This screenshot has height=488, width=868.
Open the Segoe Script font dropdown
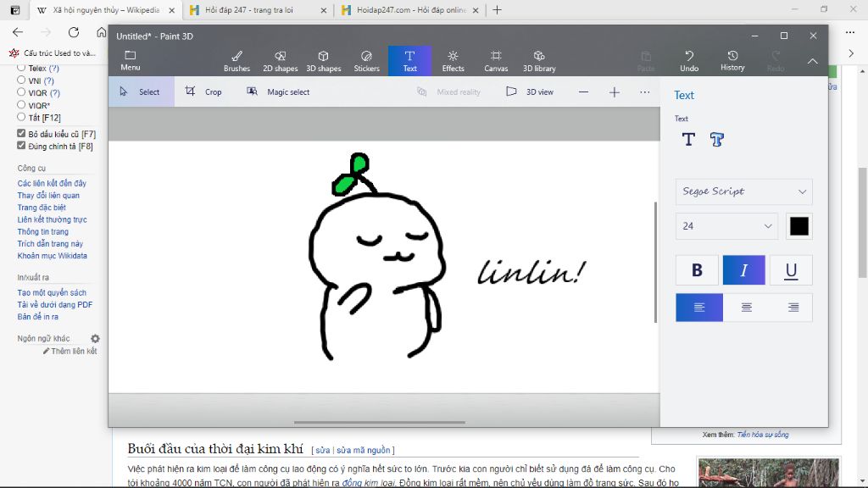[x=744, y=191]
